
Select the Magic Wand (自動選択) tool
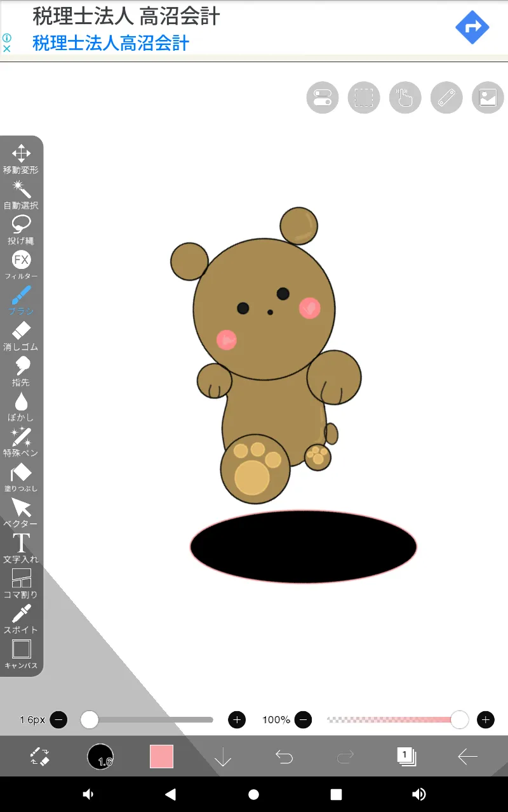click(21, 195)
